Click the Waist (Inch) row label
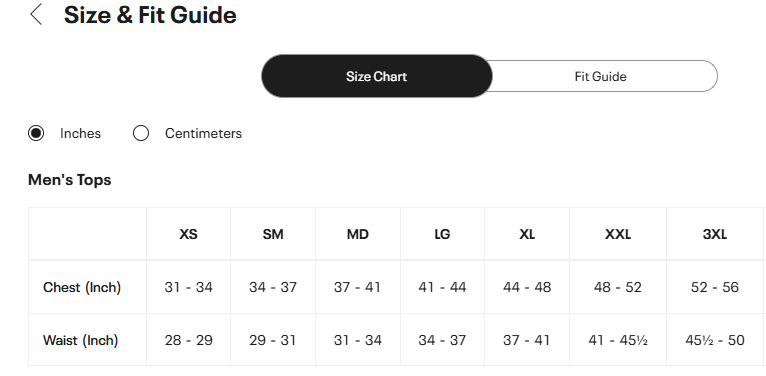Image resolution: width=766 pixels, height=376 pixels. click(81, 340)
